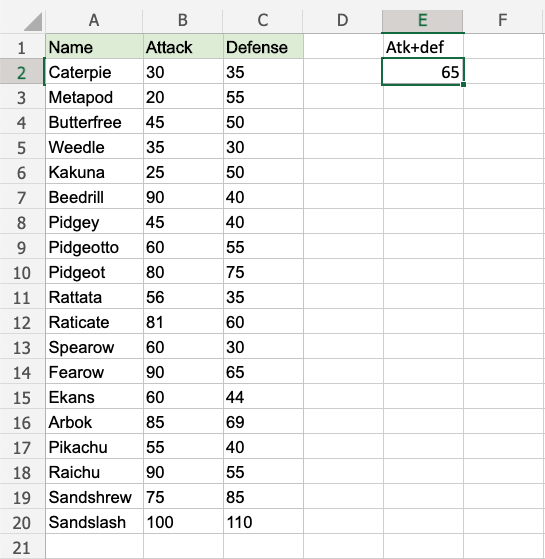The height and width of the screenshot is (559, 545).
Task: Click the Butterfree name cell
Action: (94, 122)
